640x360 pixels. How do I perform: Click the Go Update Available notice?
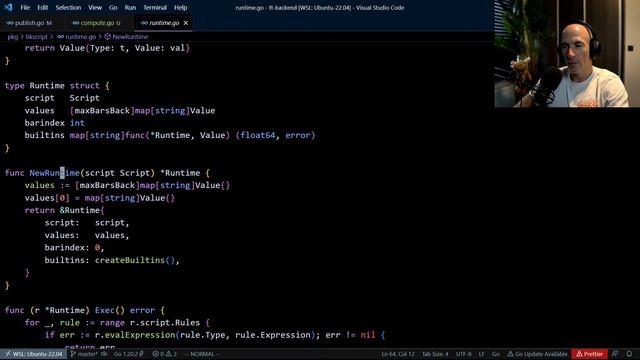pos(537,354)
